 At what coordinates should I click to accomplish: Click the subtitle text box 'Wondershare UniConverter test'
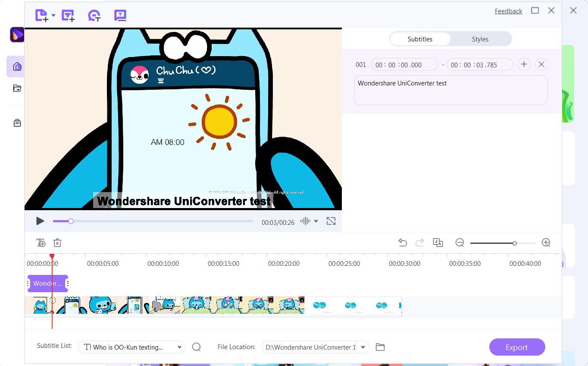click(x=450, y=90)
